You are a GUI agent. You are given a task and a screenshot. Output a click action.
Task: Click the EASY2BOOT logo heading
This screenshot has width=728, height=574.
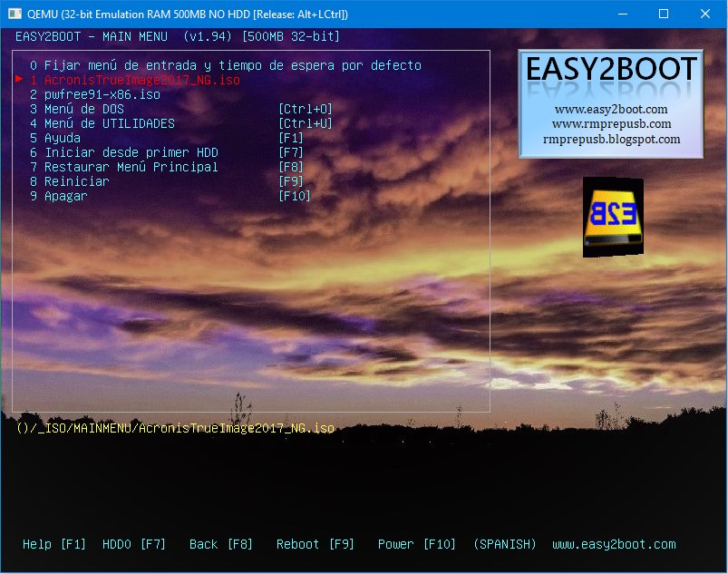point(611,70)
